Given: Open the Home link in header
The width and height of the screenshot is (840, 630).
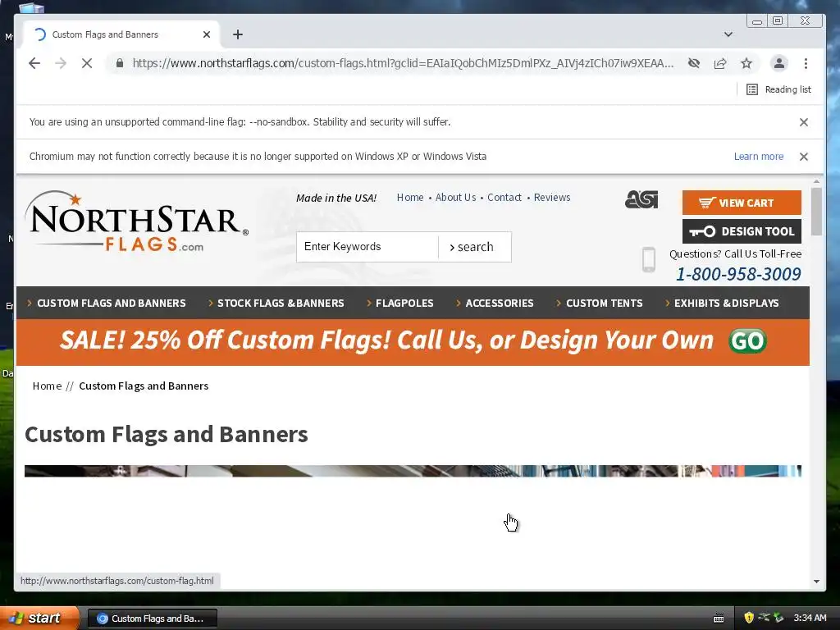Looking at the screenshot, I should tap(410, 197).
